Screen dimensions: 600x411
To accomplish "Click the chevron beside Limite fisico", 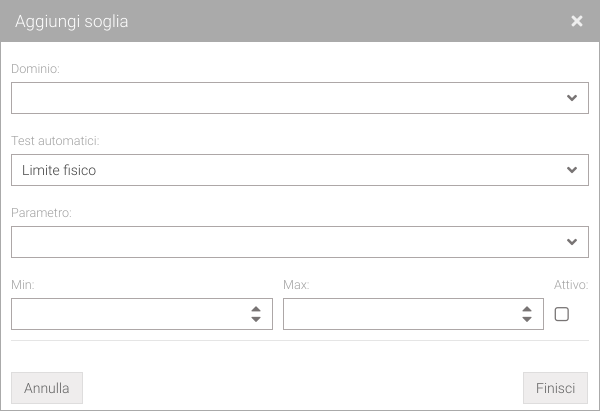I will 572,170.
